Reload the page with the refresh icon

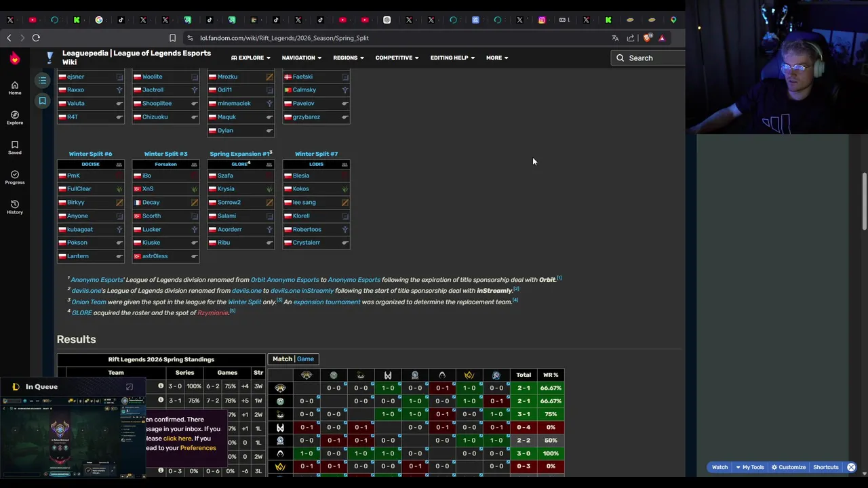click(x=36, y=38)
